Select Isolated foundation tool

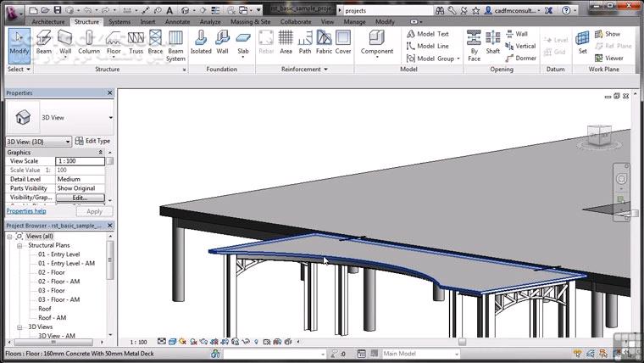tap(201, 42)
